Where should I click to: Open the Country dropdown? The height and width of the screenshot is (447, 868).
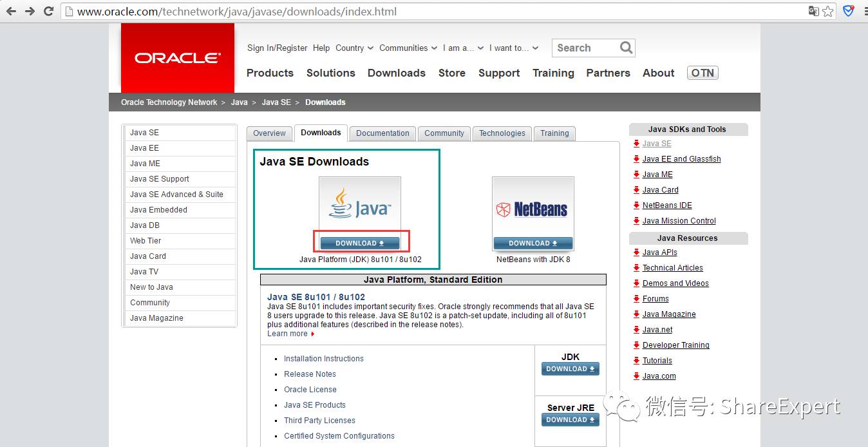[x=354, y=48]
